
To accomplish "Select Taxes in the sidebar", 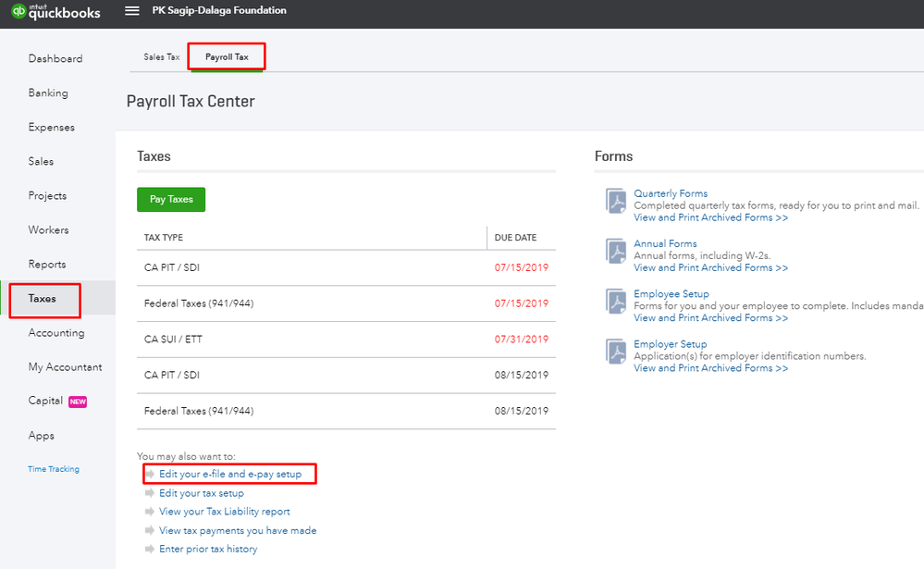I will (x=43, y=298).
